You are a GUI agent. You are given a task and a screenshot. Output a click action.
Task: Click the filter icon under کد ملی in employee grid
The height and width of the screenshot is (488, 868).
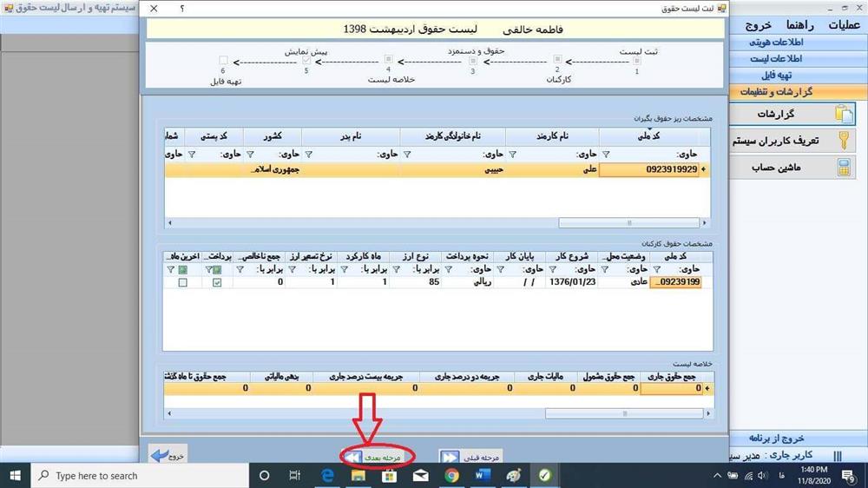604,155
